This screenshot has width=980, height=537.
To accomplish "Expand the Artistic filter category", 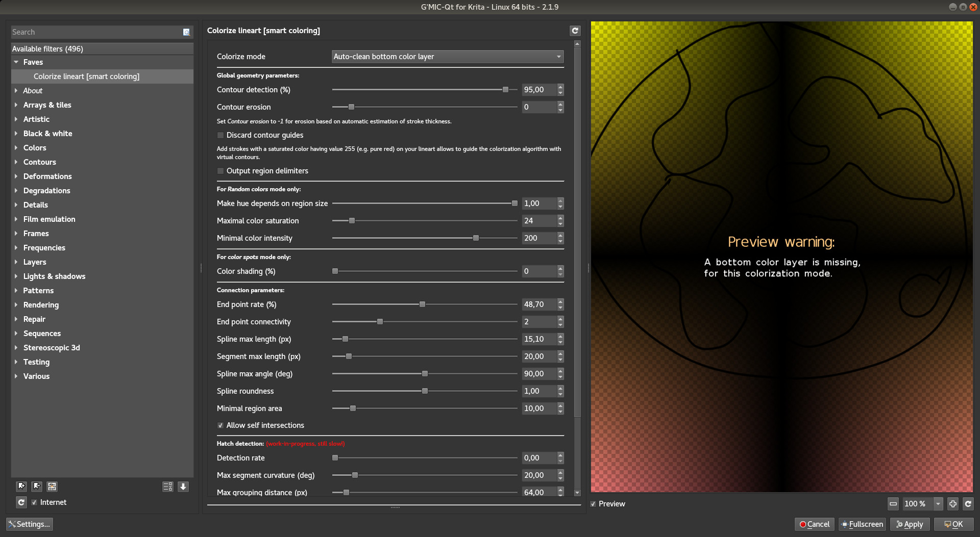I will coord(15,119).
